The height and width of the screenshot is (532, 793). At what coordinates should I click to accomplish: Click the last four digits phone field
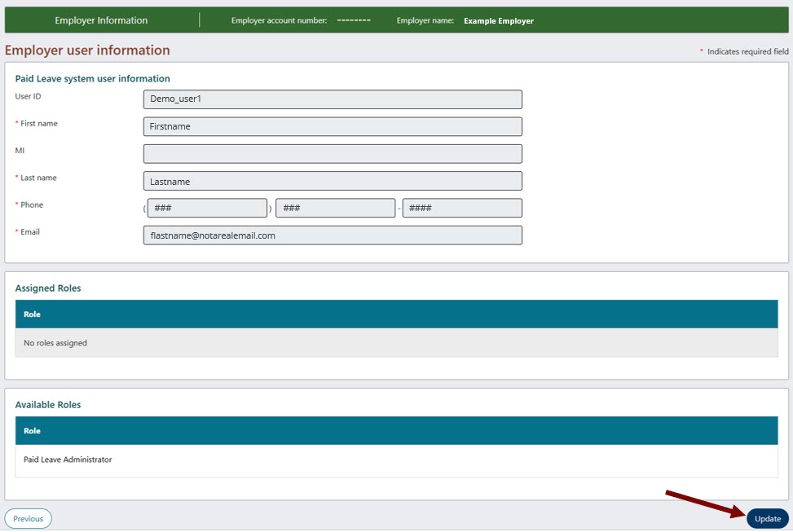click(461, 208)
